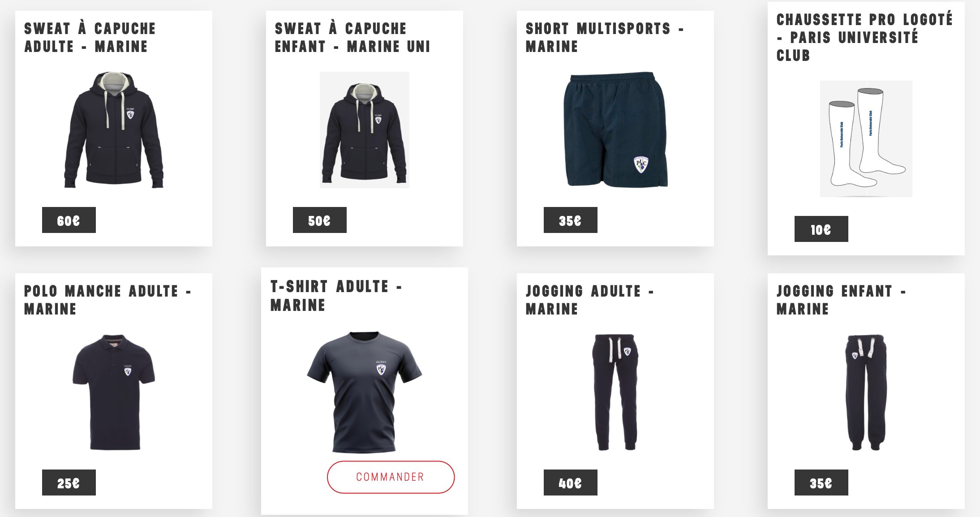Screen dimensions: 980x517
Task: Click the 40€ price badge for Jogging Adulte
Action: pyautogui.click(x=571, y=483)
